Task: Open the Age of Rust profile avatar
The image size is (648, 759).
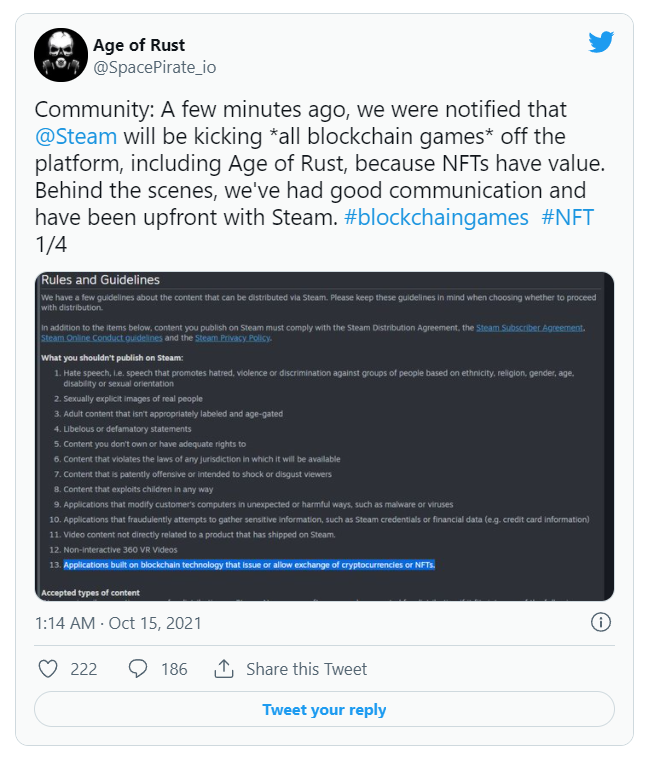Action: pos(61,55)
